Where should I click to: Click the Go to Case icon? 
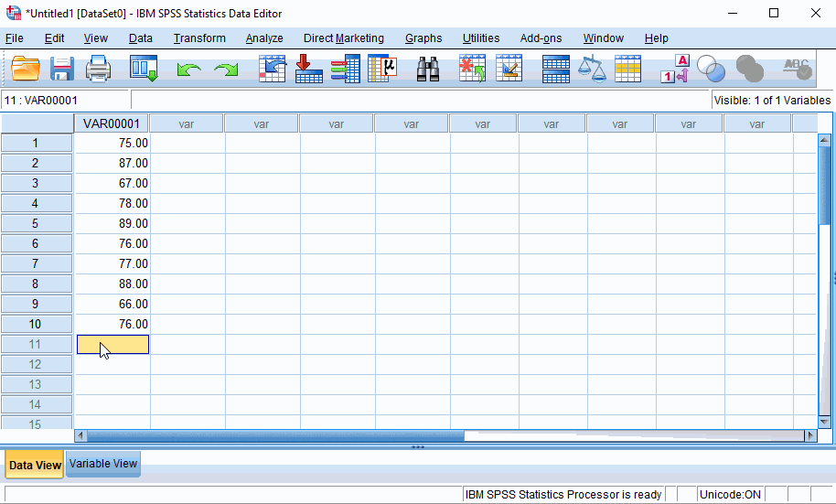[x=272, y=69]
